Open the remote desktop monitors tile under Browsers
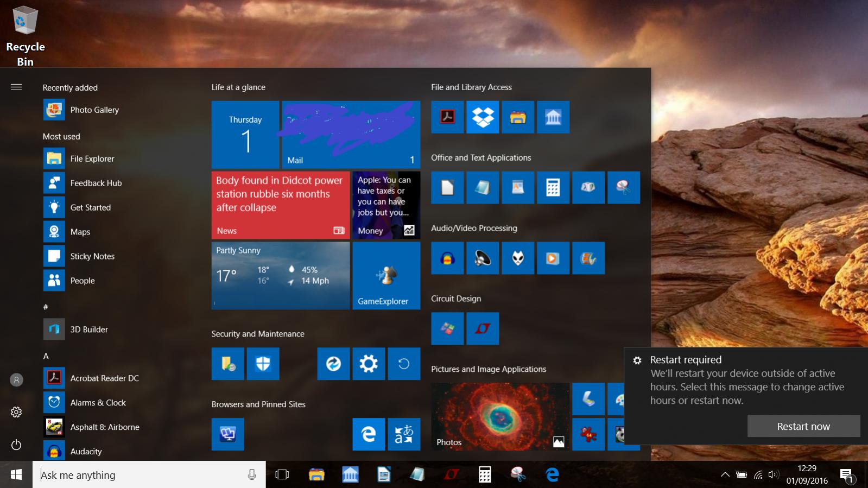Screen dimensions: 868x488 (227, 434)
